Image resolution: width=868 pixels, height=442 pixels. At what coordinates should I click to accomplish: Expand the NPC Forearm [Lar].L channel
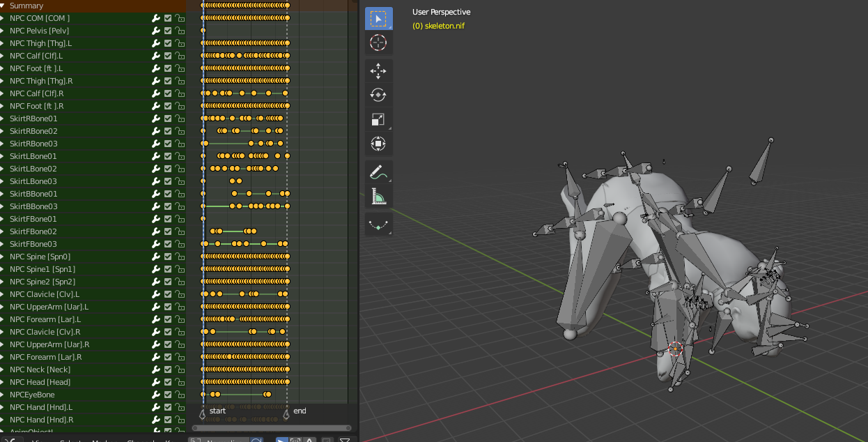[3, 319]
